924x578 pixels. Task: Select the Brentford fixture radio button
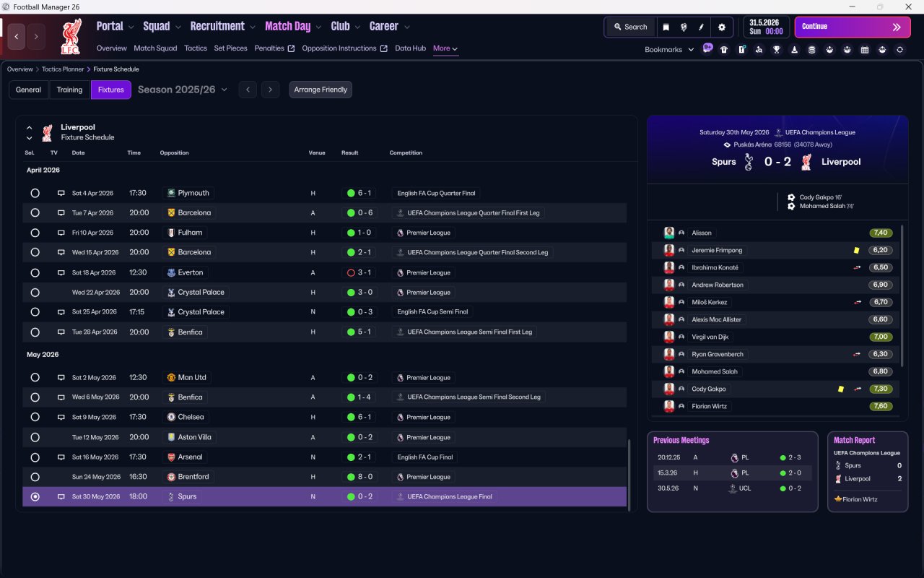pyautogui.click(x=35, y=477)
